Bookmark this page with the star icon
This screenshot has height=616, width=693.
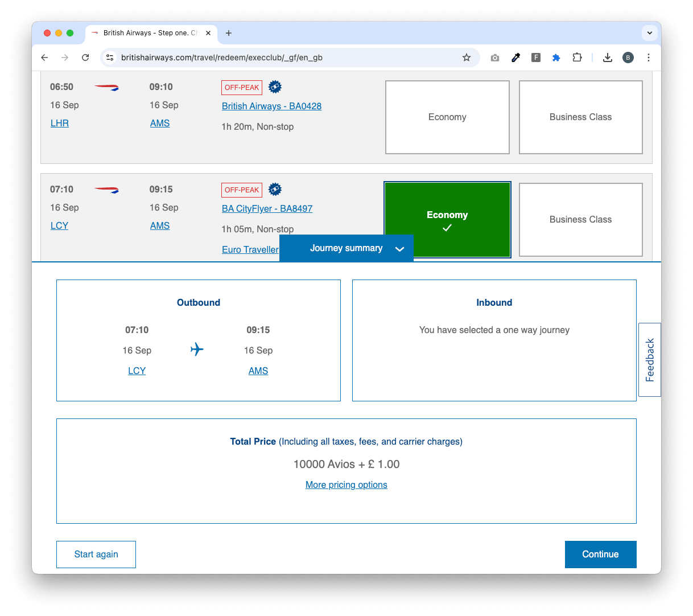point(467,58)
